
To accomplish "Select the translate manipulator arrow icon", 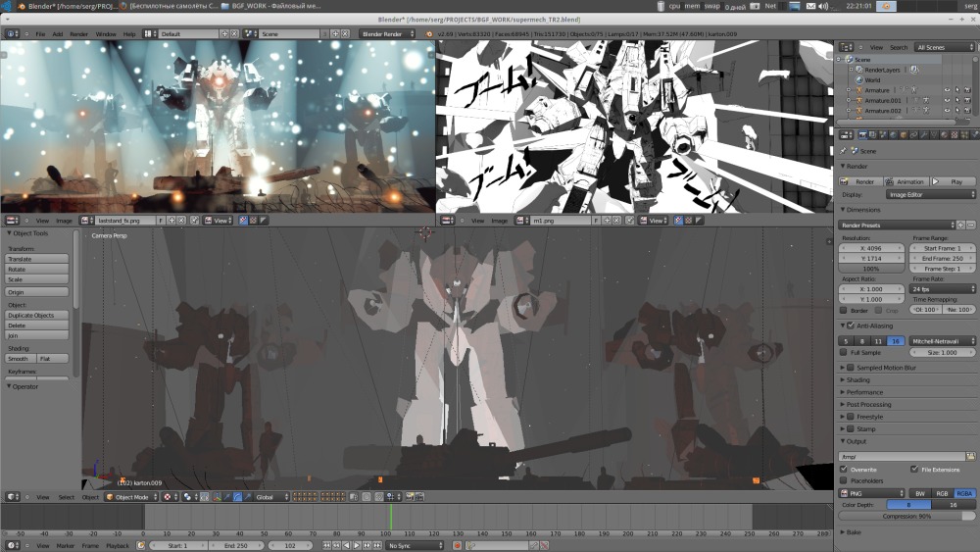I will (226, 497).
